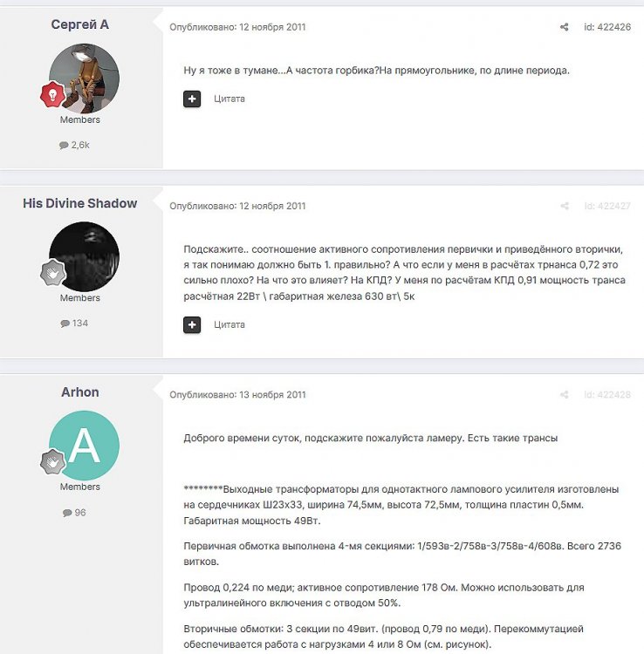Click the plus multiquote button in Сергей А's post
The width and height of the screenshot is (644, 654).
(192, 99)
